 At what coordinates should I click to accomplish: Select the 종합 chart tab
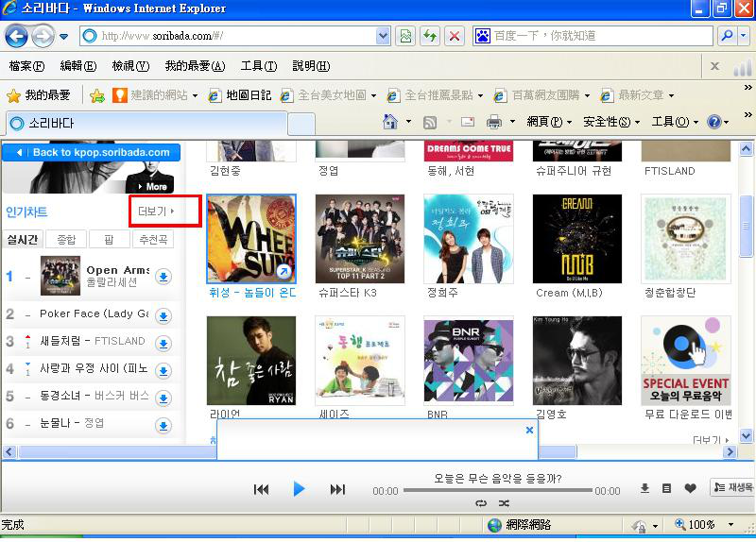tap(66, 240)
